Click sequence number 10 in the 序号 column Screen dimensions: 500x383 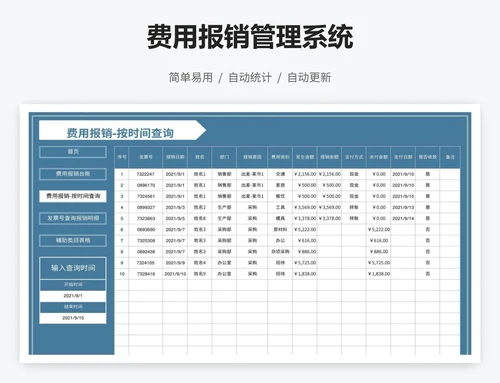(122, 274)
